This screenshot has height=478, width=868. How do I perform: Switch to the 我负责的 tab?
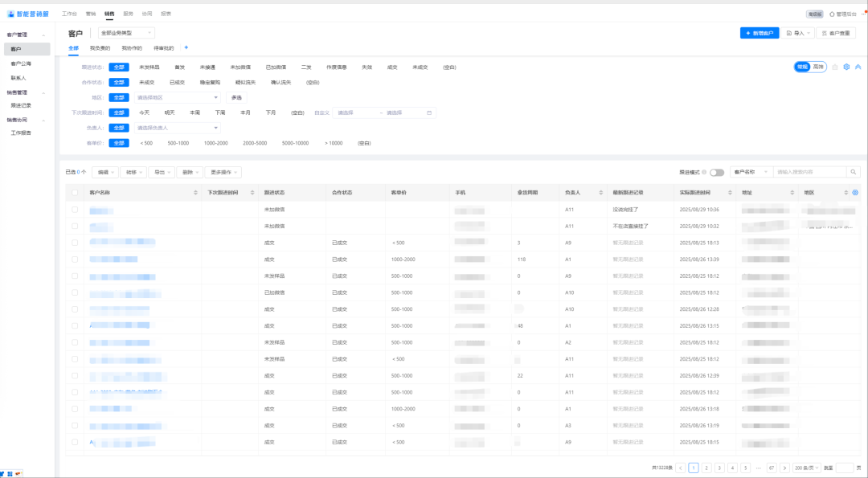(100, 48)
